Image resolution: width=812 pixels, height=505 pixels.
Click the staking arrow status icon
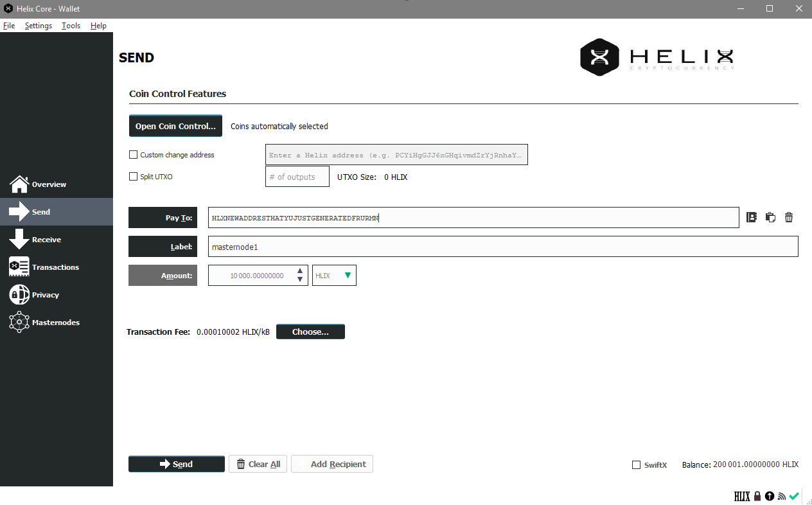click(x=769, y=496)
